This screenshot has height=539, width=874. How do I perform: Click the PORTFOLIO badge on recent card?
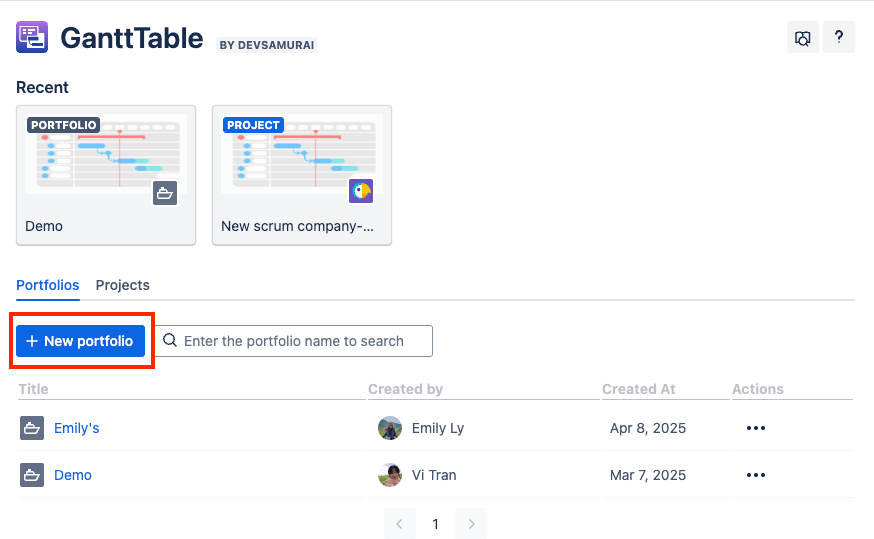pos(64,125)
